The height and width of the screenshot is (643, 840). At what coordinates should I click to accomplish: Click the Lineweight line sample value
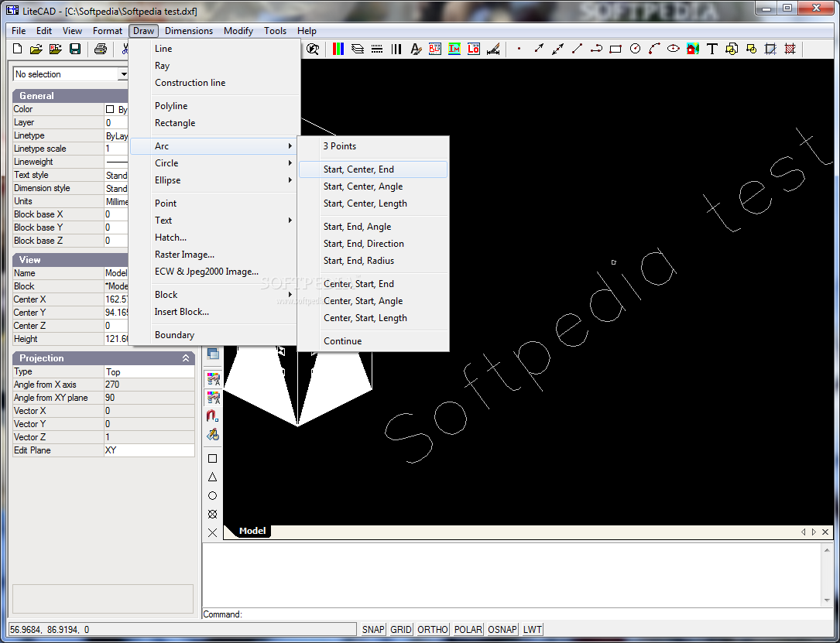[x=117, y=162]
